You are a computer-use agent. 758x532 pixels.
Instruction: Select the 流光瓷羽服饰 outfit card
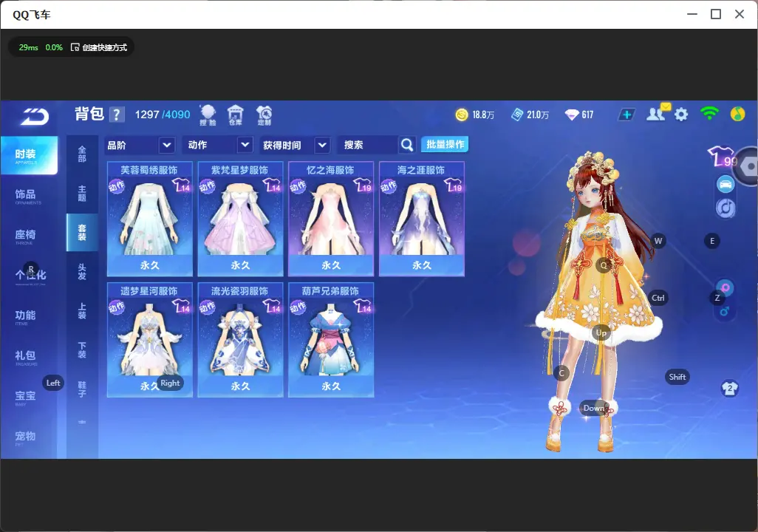240,340
